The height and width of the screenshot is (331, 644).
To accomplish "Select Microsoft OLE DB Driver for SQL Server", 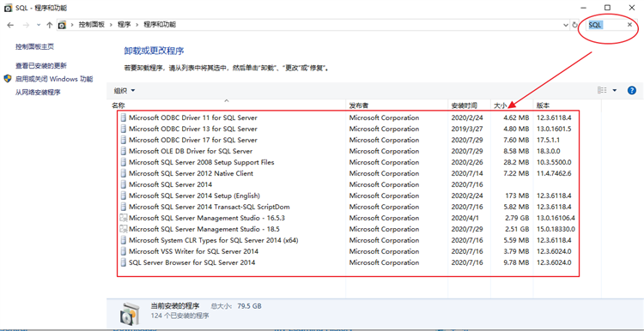I will pos(191,151).
